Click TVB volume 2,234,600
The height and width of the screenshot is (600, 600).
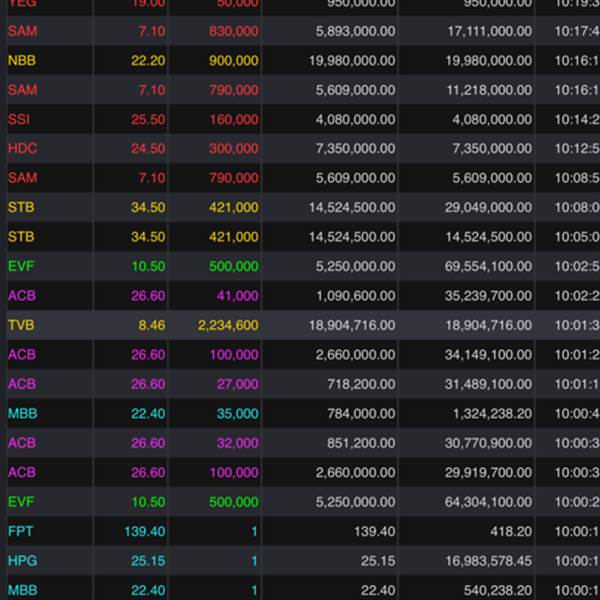(x=228, y=325)
